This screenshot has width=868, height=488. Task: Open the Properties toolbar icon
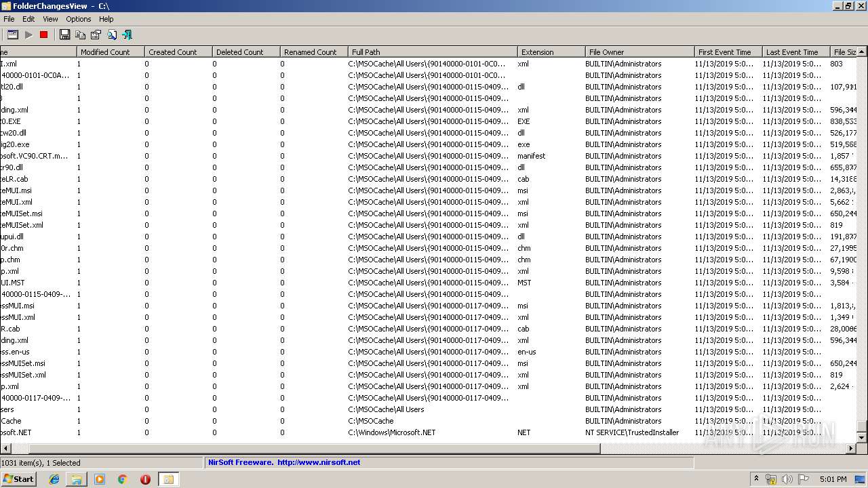coord(96,35)
